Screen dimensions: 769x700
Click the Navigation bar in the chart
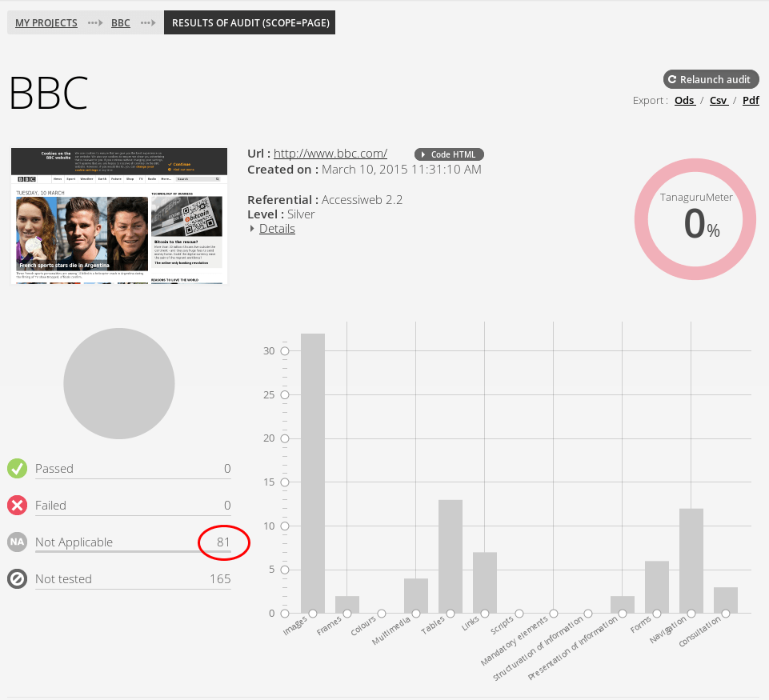tap(691, 561)
